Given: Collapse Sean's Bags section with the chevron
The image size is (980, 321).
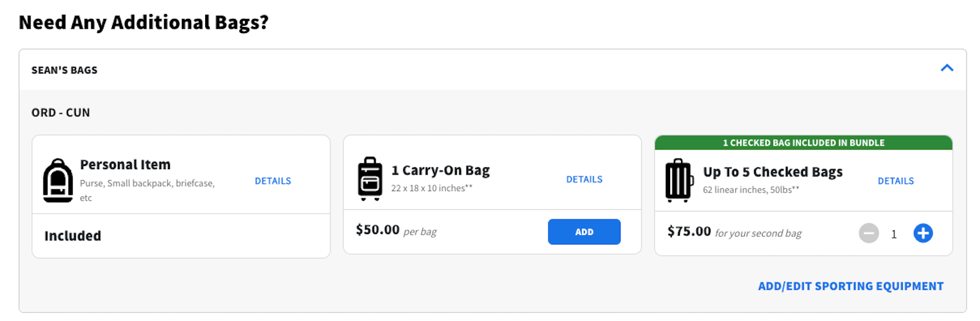Looking at the screenshot, I should 946,68.
